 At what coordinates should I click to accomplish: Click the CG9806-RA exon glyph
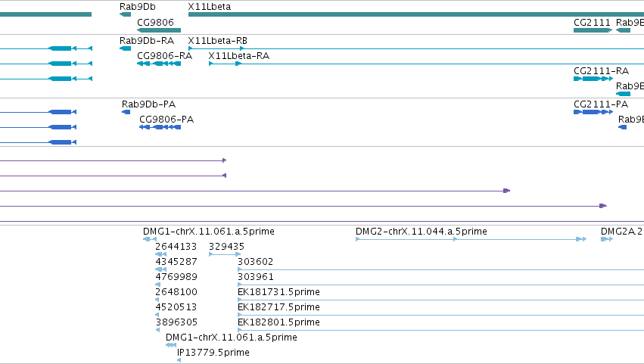159,64
